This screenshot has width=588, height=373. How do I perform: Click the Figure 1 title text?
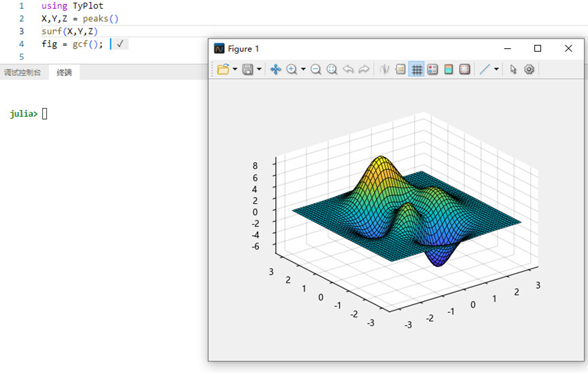[x=243, y=49]
